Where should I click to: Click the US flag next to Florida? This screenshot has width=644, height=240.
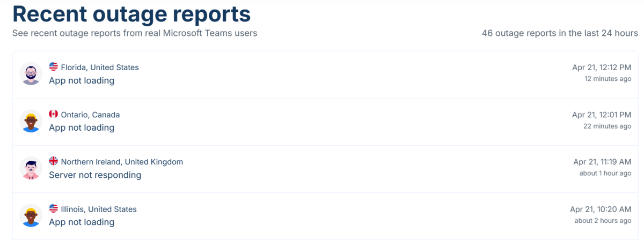coord(53,67)
